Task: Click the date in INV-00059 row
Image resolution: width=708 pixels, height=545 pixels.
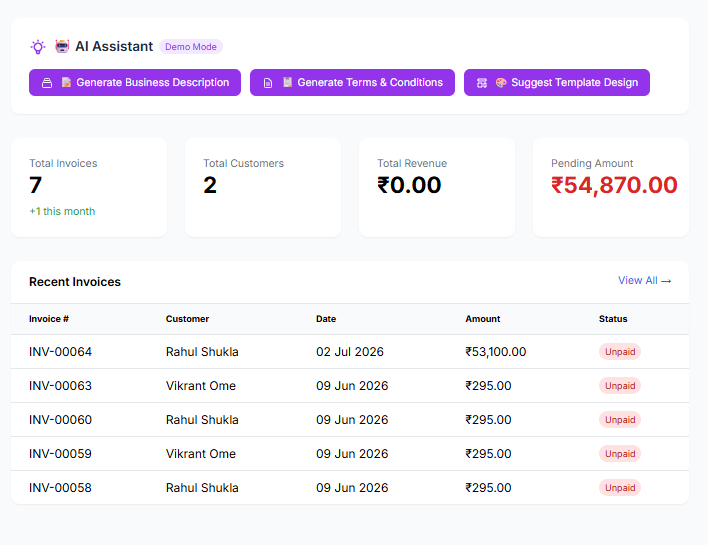Action: click(352, 454)
